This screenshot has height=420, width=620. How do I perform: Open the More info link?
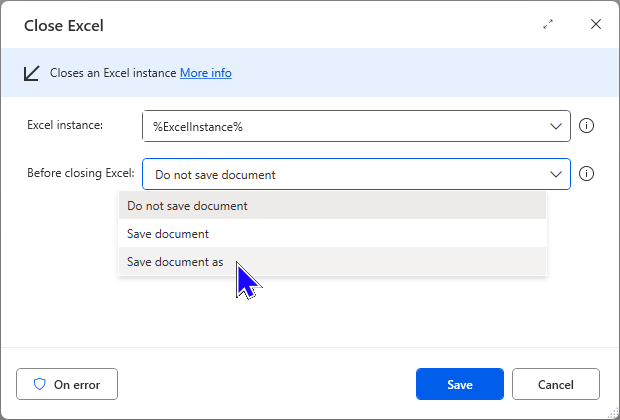(x=206, y=73)
